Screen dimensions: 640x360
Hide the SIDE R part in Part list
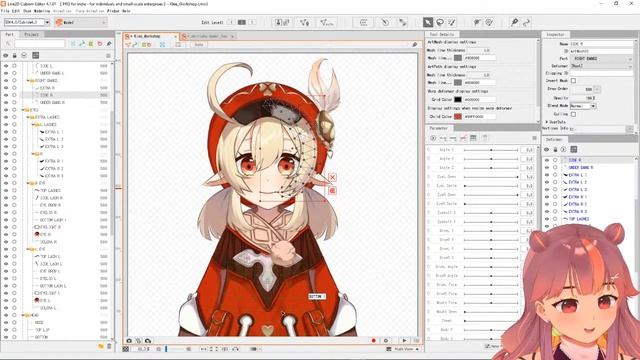point(6,95)
